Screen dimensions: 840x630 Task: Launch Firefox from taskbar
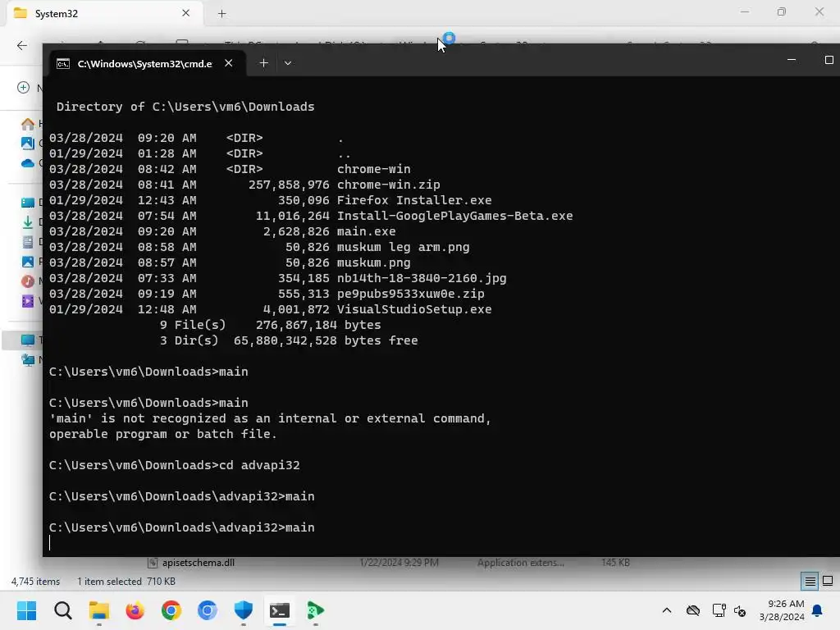coord(135,610)
